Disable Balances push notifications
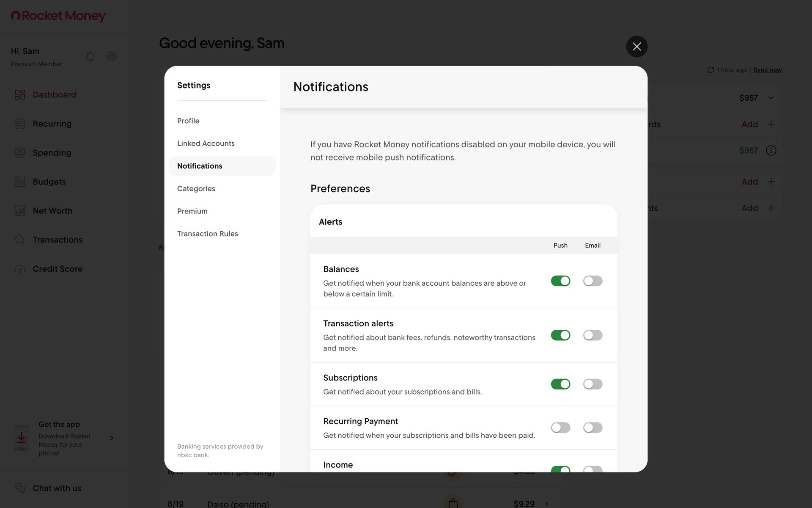The image size is (812, 508). pos(560,281)
